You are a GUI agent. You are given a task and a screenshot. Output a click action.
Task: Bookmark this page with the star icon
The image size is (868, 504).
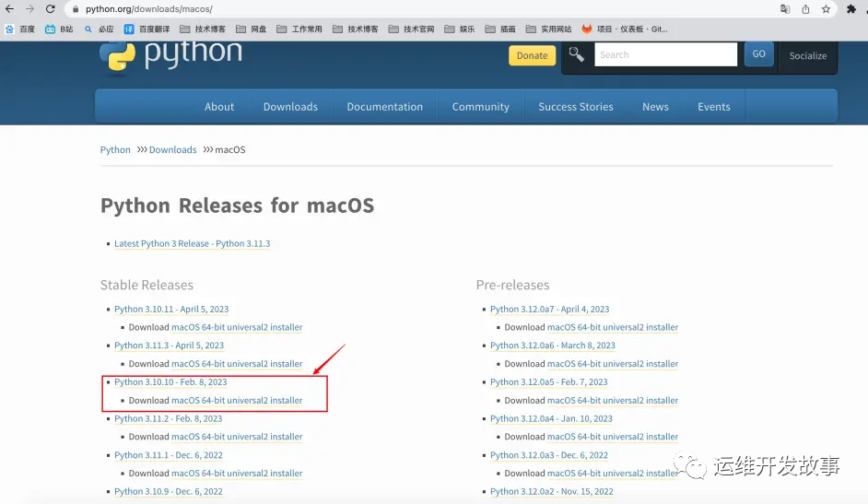826,9
